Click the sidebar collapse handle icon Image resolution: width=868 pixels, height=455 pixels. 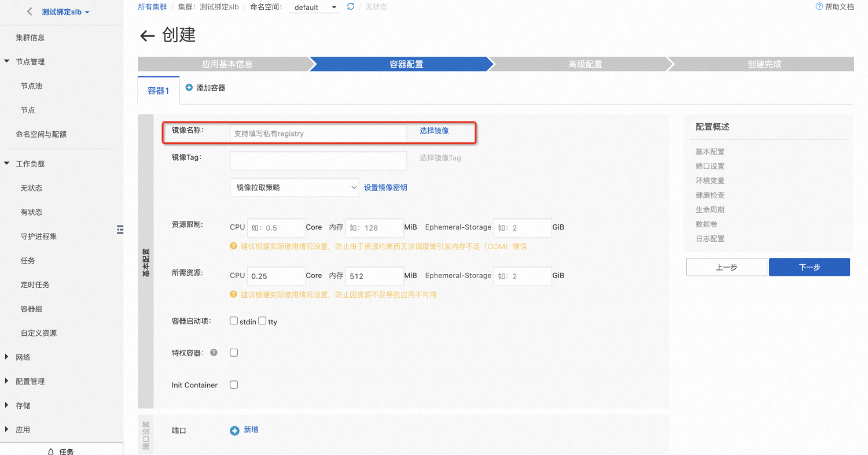tap(120, 230)
